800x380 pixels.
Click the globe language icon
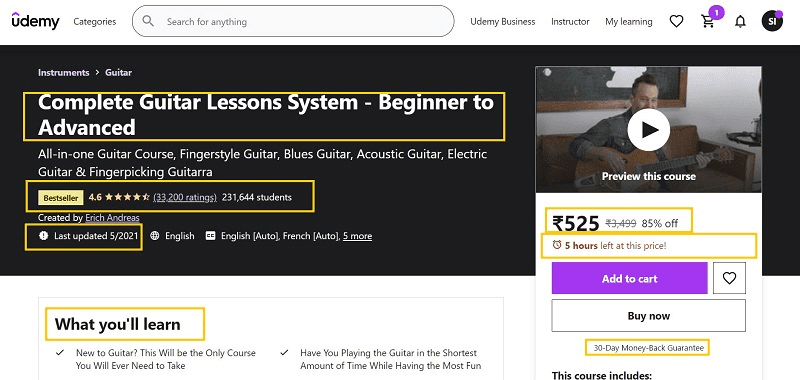tap(155, 236)
